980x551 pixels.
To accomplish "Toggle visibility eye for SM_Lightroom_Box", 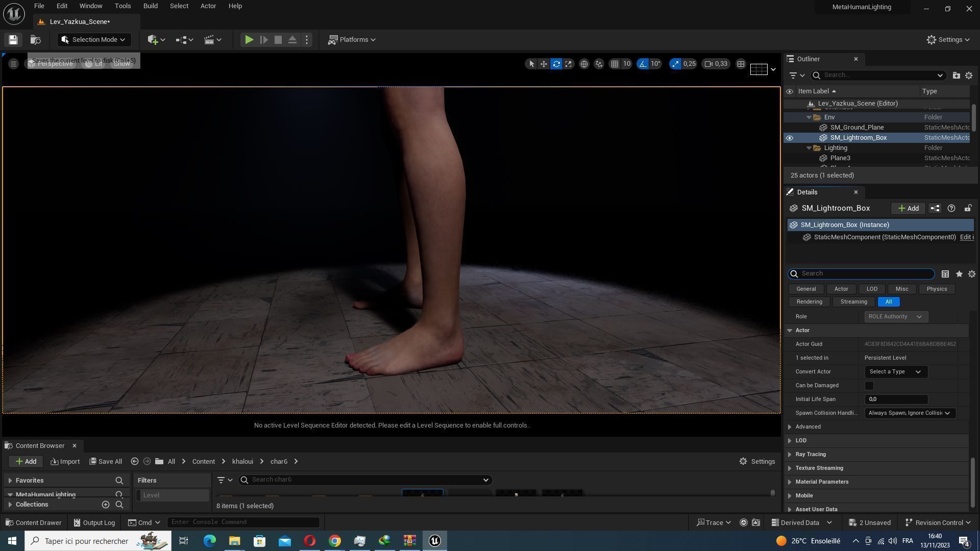I will coord(790,138).
